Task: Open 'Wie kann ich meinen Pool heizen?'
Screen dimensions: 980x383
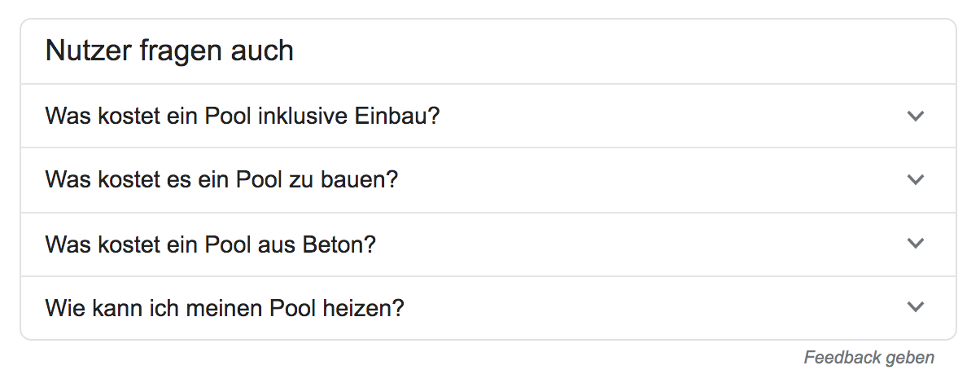Action: pyautogui.click(x=225, y=308)
